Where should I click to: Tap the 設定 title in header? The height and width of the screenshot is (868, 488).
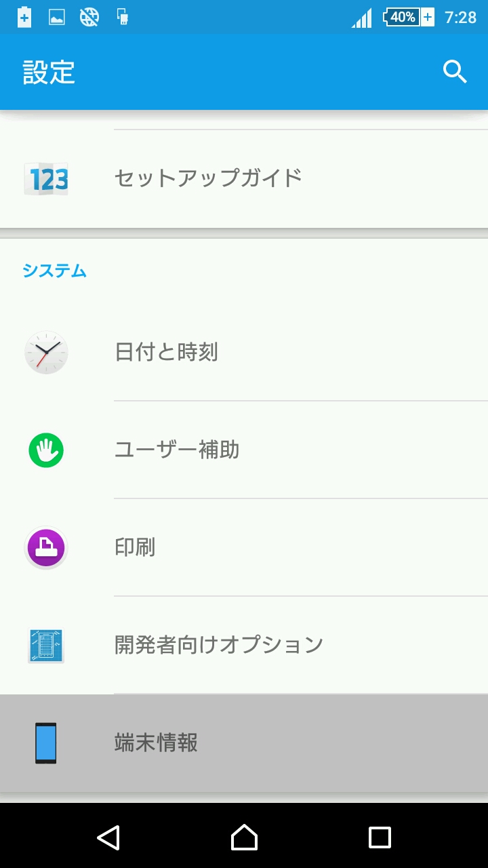[x=49, y=72]
